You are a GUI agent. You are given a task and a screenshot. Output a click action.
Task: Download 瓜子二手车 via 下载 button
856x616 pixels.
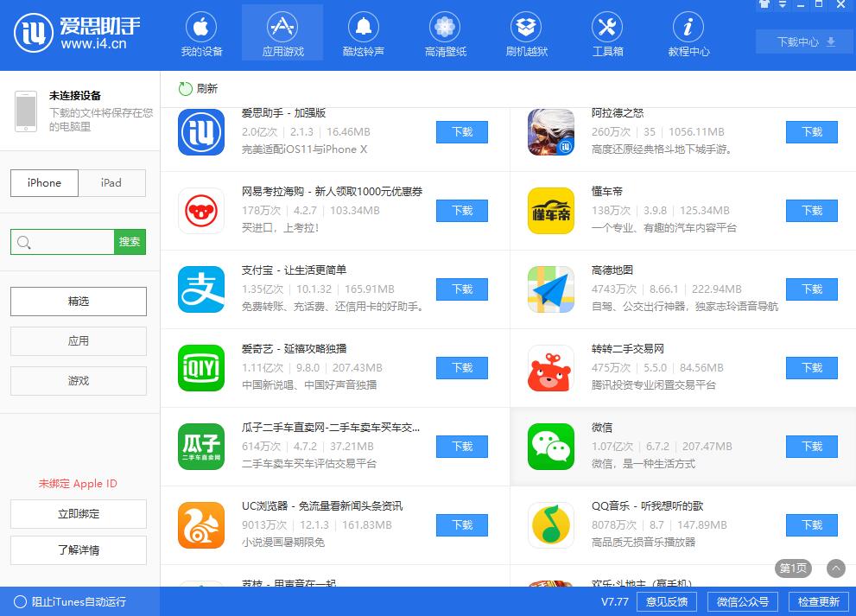click(x=462, y=447)
